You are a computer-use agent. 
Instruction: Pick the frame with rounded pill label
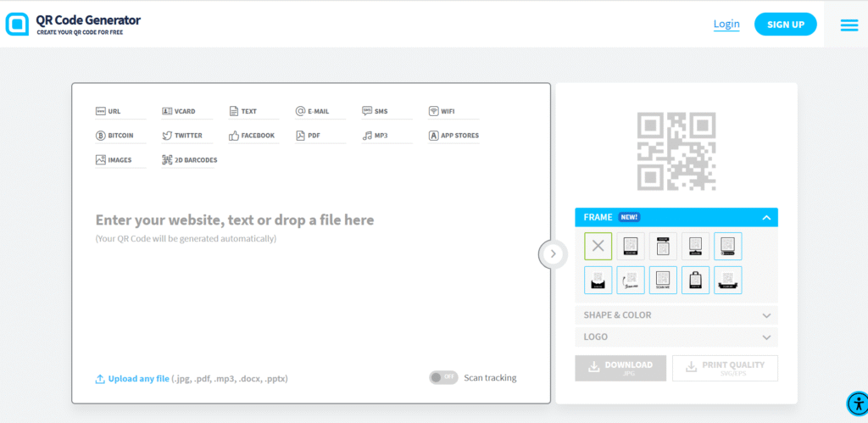728,247
